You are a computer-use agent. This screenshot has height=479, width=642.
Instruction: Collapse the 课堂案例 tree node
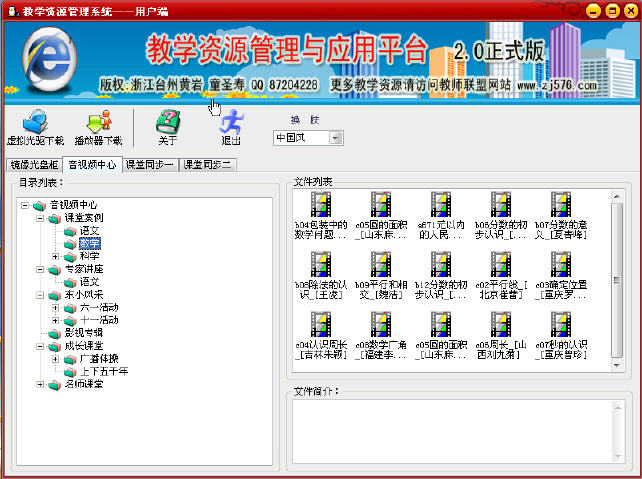tap(40, 218)
